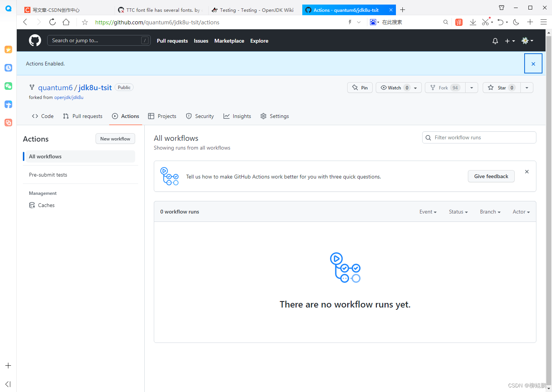Click the Give feedback button

tap(491, 176)
